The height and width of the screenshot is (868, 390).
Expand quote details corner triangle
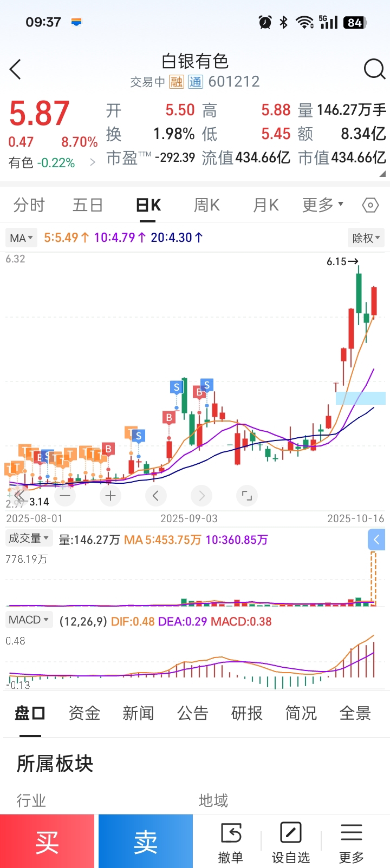(382, 174)
